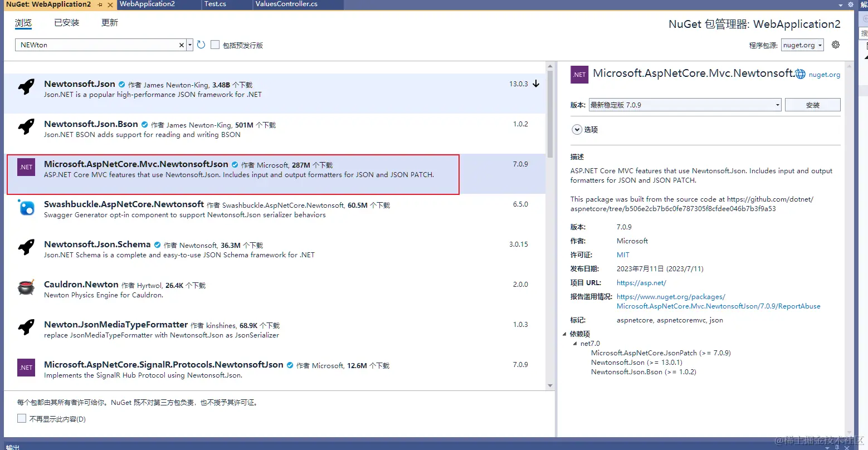The width and height of the screenshot is (868, 450).
Task: Open the 程序包源 nuget.org dropdown
Action: click(802, 45)
